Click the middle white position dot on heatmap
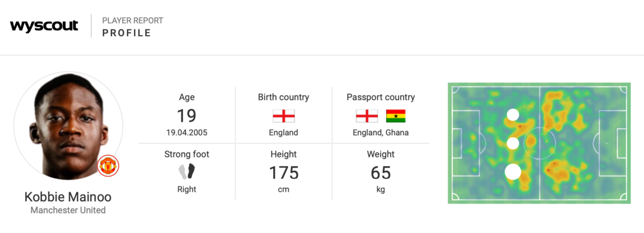 (513, 143)
